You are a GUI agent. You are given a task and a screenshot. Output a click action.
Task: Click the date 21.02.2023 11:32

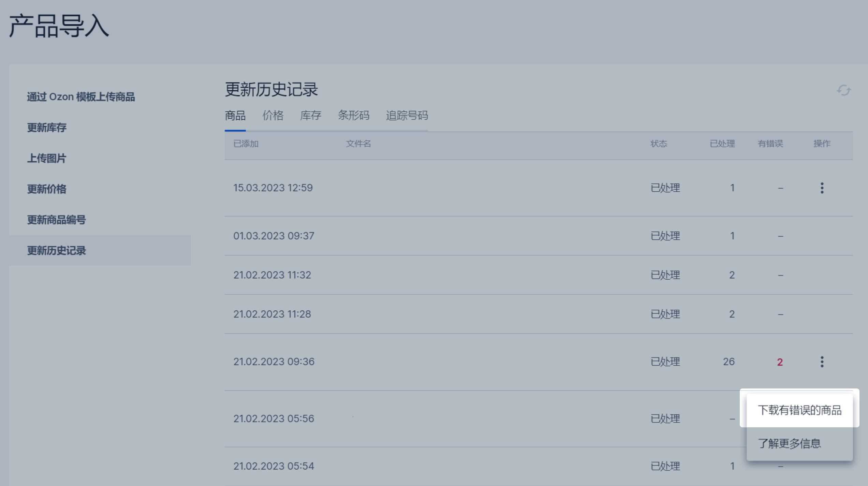tap(272, 275)
